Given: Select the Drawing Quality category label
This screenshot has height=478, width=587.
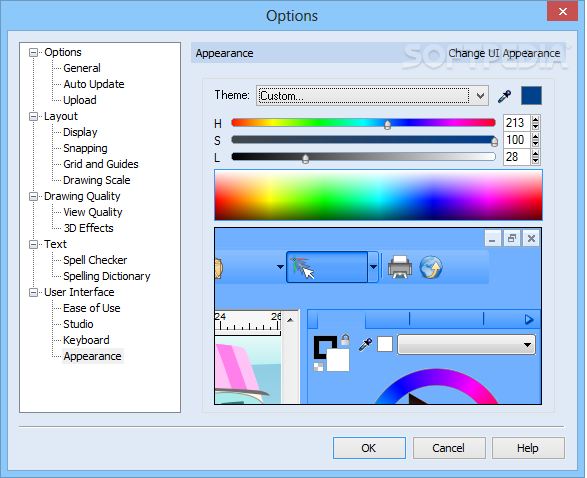Looking at the screenshot, I should pos(82,197).
